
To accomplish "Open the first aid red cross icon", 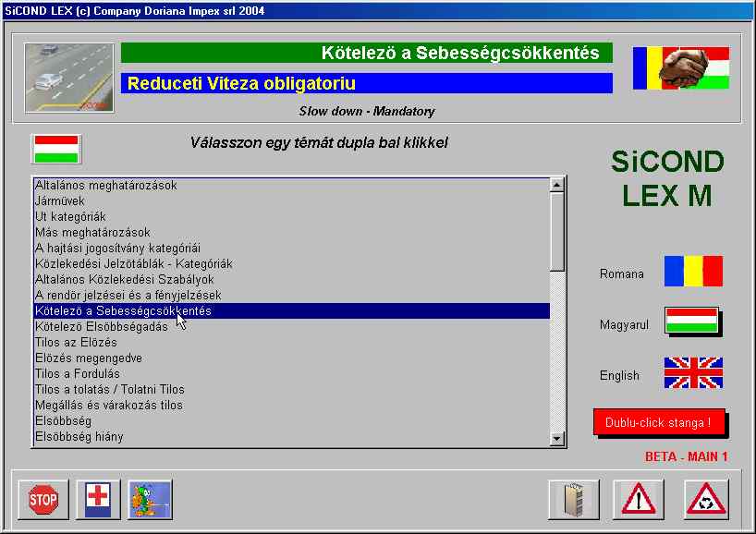I will (98, 500).
